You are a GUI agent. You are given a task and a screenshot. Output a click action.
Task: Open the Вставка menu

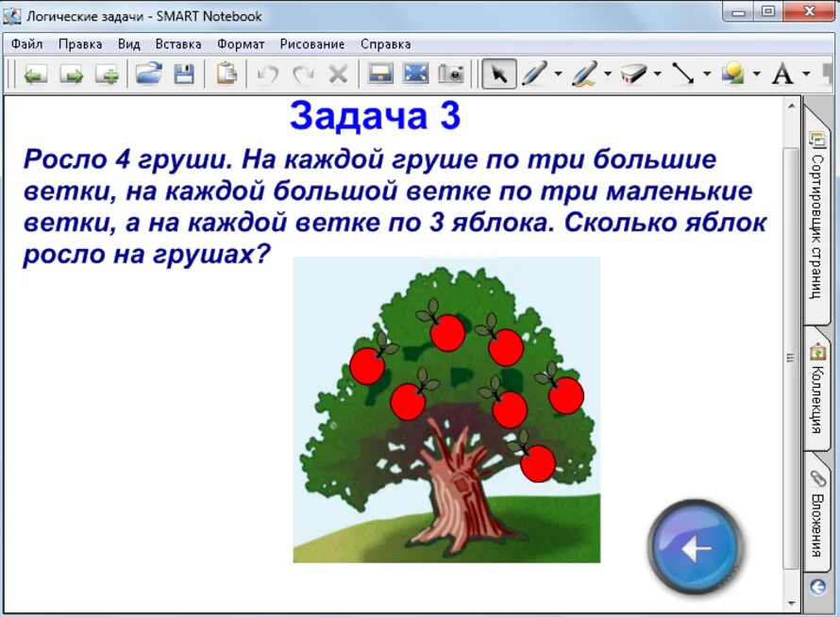[x=178, y=44]
